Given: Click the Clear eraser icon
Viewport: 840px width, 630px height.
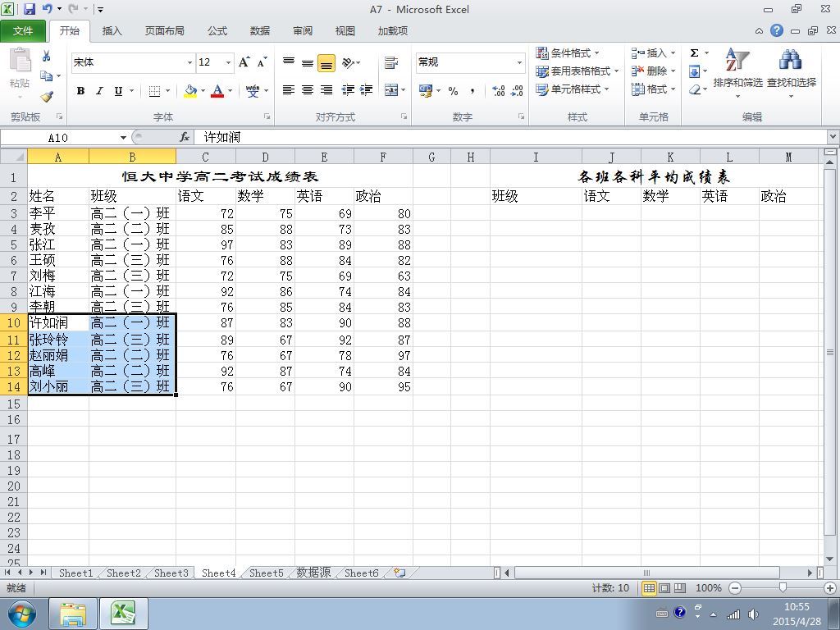Looking at the screenshot, I should [695, 89].
